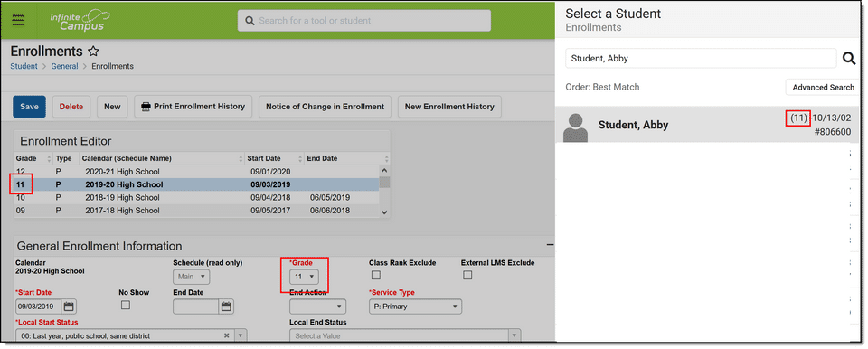The height and width of the screenshot is (349, 868).
Task: Click the New button
Action: [112, 107]
